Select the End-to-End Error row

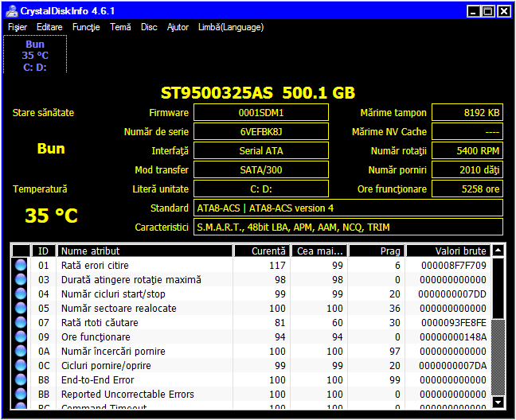click(x=251, y=379)
